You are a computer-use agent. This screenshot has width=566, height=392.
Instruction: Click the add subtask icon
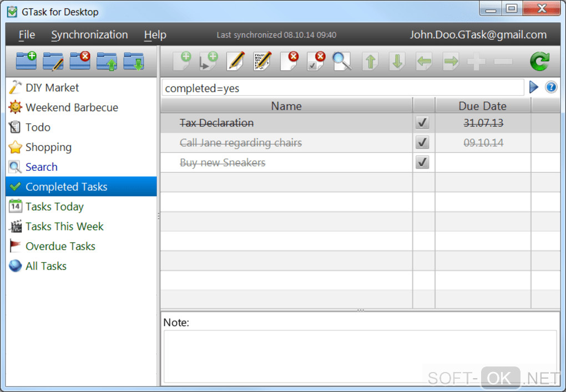(x=209, y=61)
